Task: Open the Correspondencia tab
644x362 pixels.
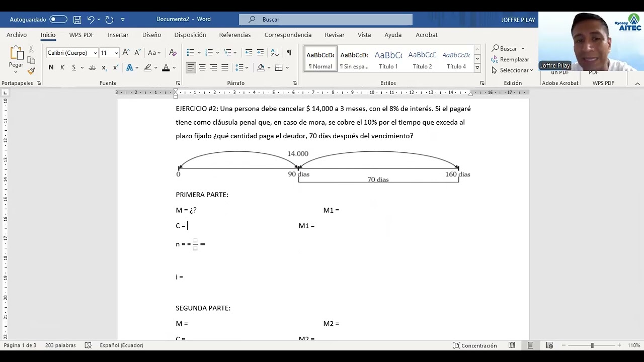Action: click(288, 35)
